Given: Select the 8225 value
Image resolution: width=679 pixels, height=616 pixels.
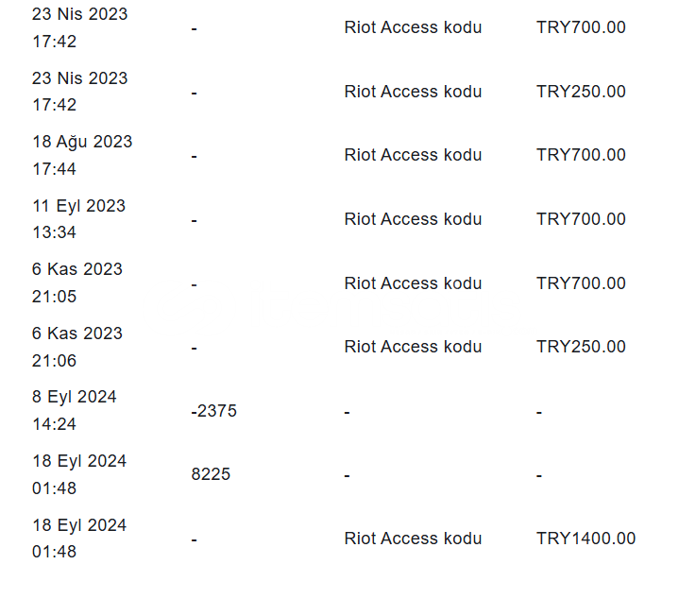Looking at the screenshot, I should point(211,474).
